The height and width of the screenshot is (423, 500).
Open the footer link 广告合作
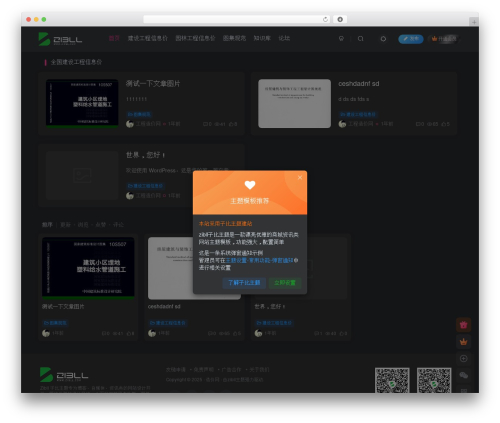[x=231, y=370]
